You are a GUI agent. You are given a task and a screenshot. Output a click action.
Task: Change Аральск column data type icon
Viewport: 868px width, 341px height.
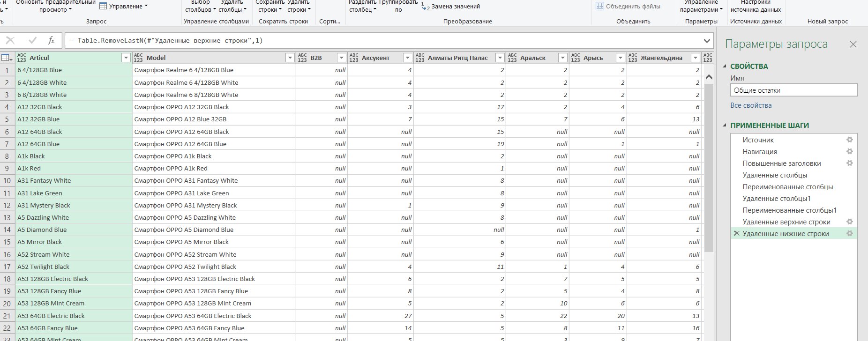pos(512,58)
